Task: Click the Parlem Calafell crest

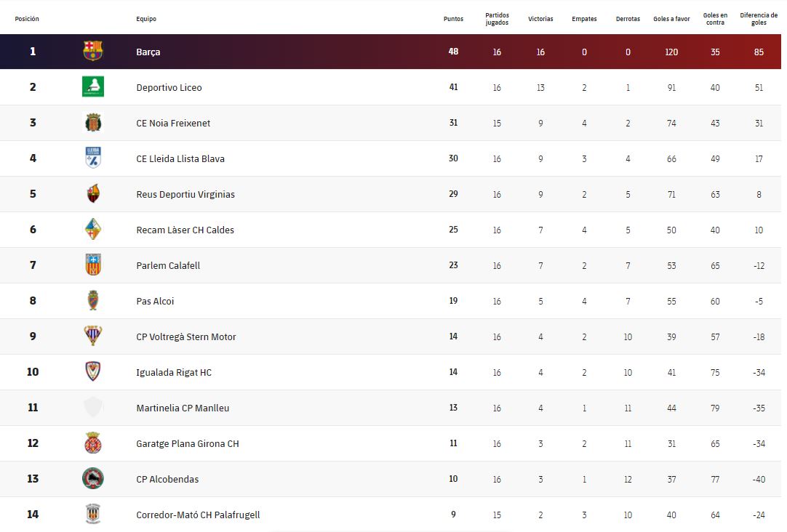Action: (x=93, y=265)
